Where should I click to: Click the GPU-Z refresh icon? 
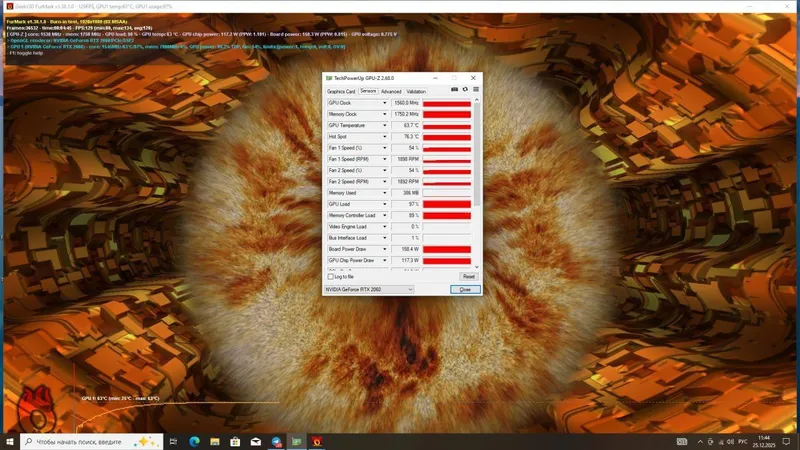point(465,89)
